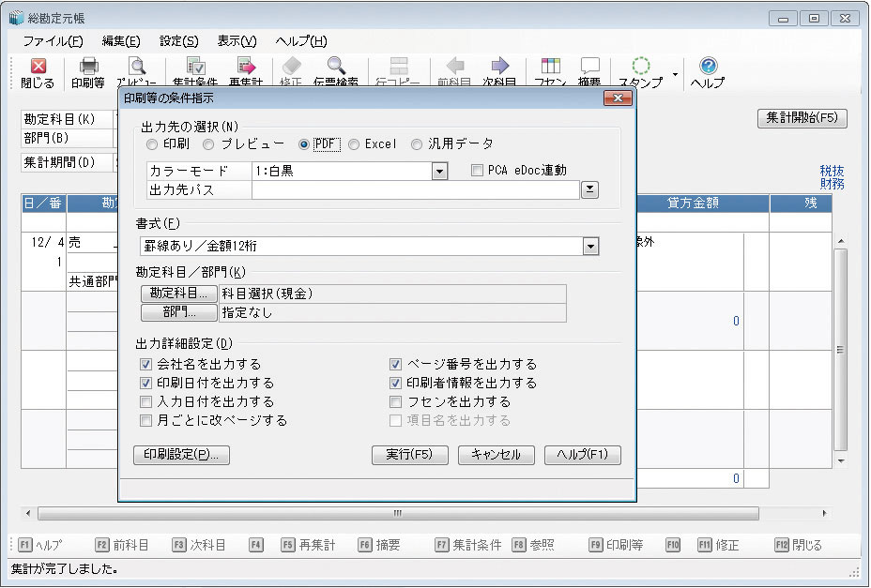Select the 印刷 output radio button
871x588 pixels.
152,144
